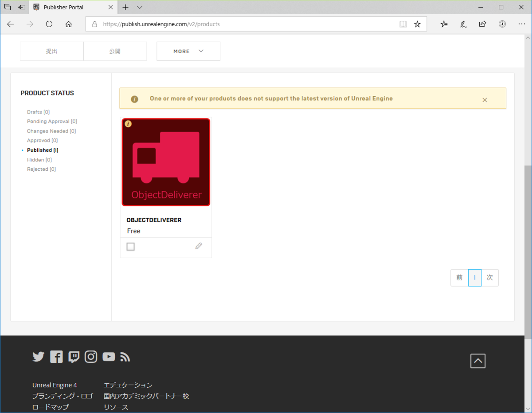Go to previous page 前

click(459, 278)
